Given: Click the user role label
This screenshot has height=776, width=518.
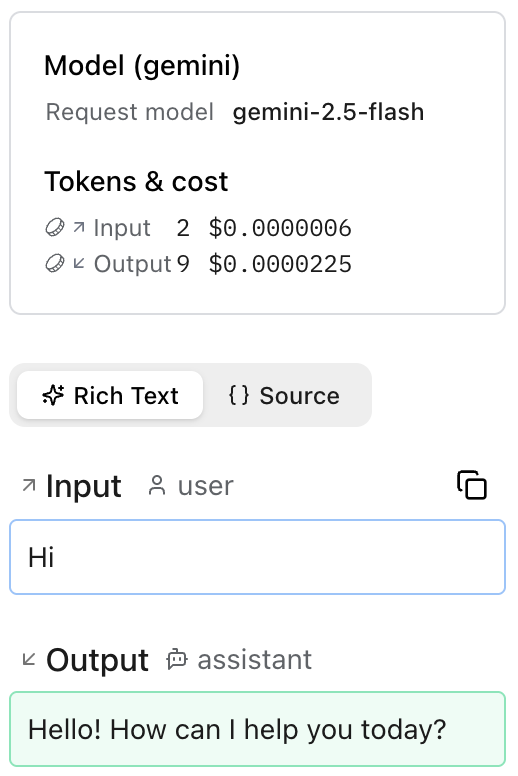Looking at the screenshot, I should click(x=205, y=486).
